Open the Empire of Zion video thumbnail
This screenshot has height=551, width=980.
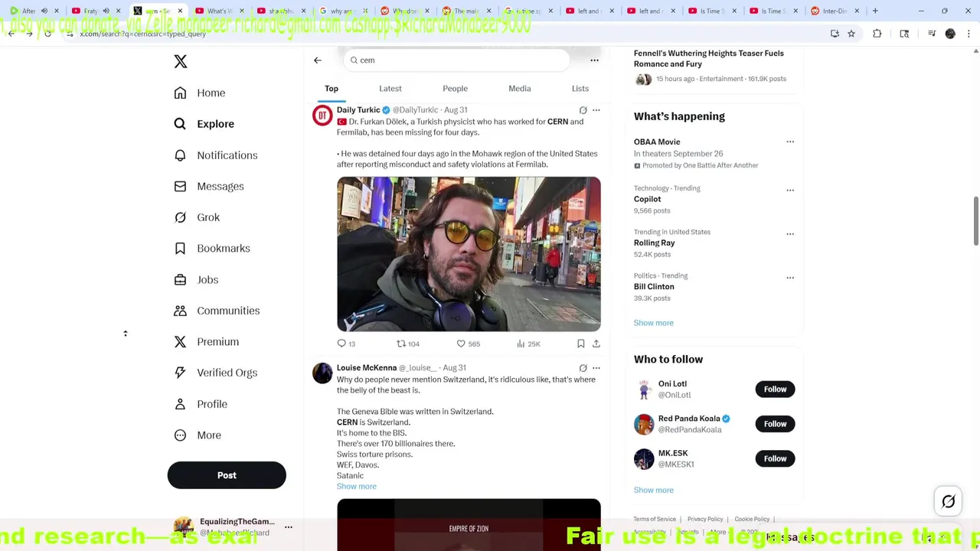[469, 525]
